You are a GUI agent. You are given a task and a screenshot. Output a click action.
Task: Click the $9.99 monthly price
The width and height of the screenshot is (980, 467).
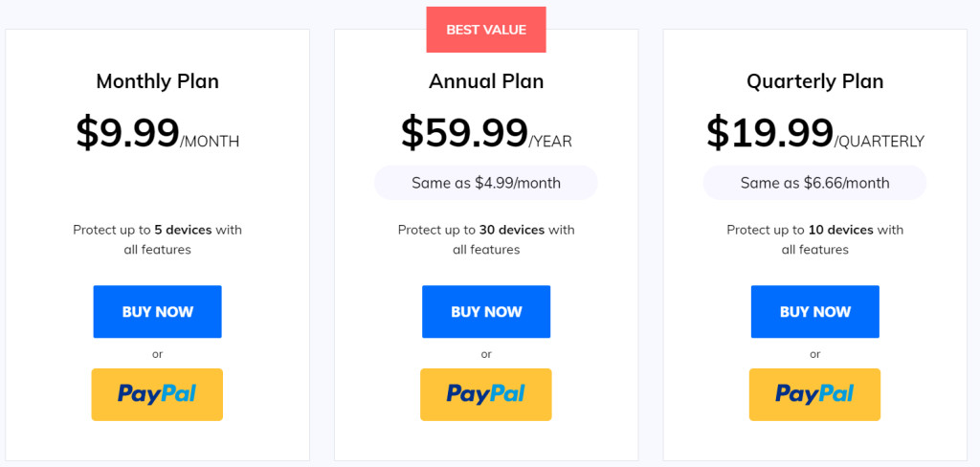pos(127,132)
